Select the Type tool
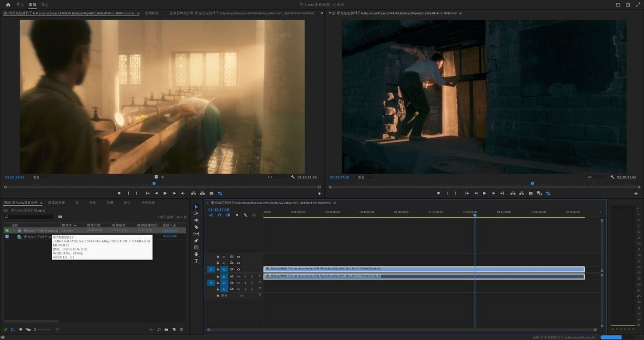Viewport: 644px width, 340px height. pos(196,261)
